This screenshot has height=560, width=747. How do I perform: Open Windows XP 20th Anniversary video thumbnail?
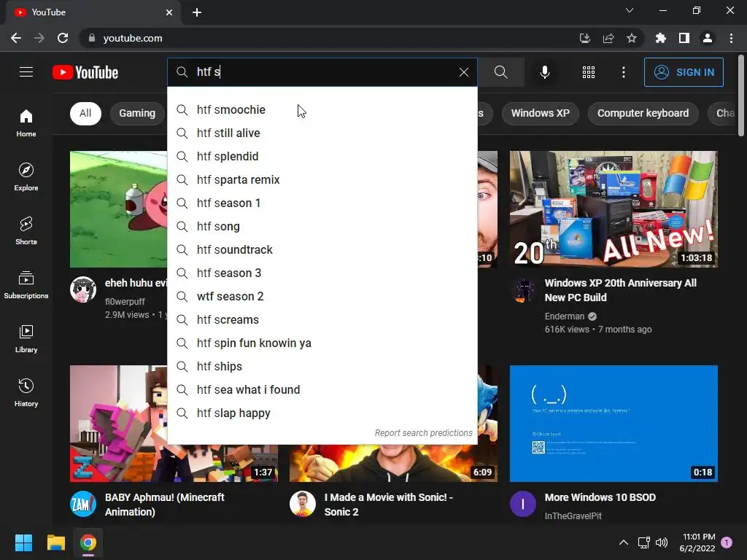point(614,209)
